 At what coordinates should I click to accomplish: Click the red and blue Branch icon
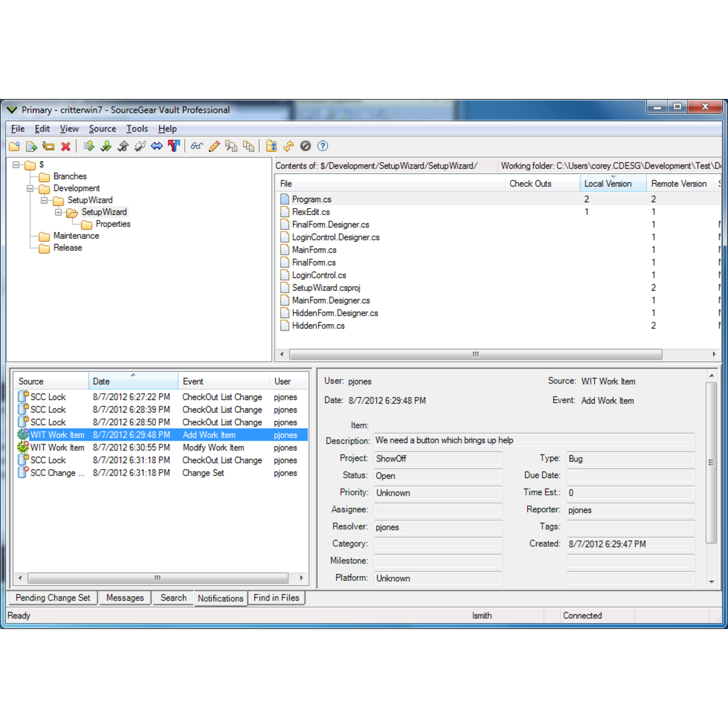tap(174, 146)
